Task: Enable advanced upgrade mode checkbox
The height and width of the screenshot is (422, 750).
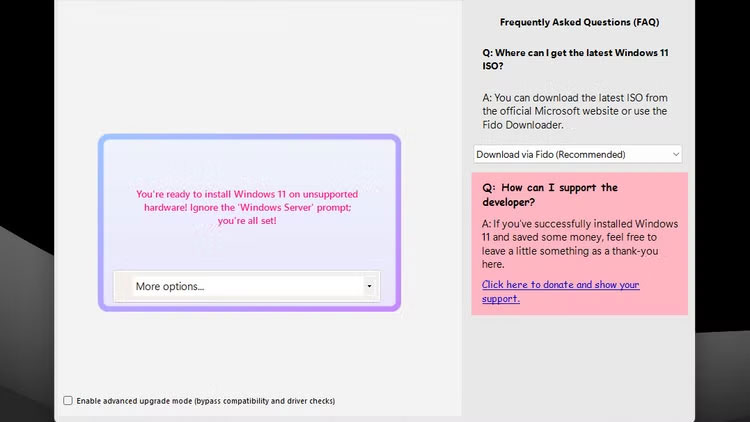Action: tap(68, 401)
